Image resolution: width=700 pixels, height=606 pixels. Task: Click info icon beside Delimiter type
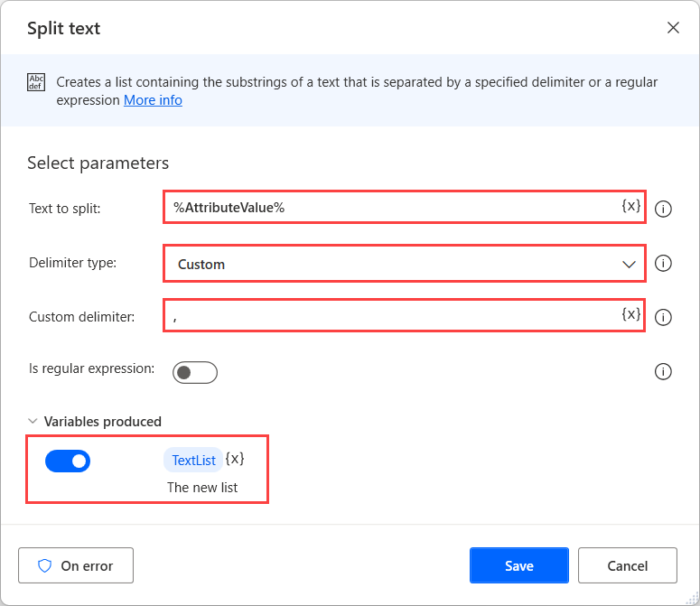[663, 264]
